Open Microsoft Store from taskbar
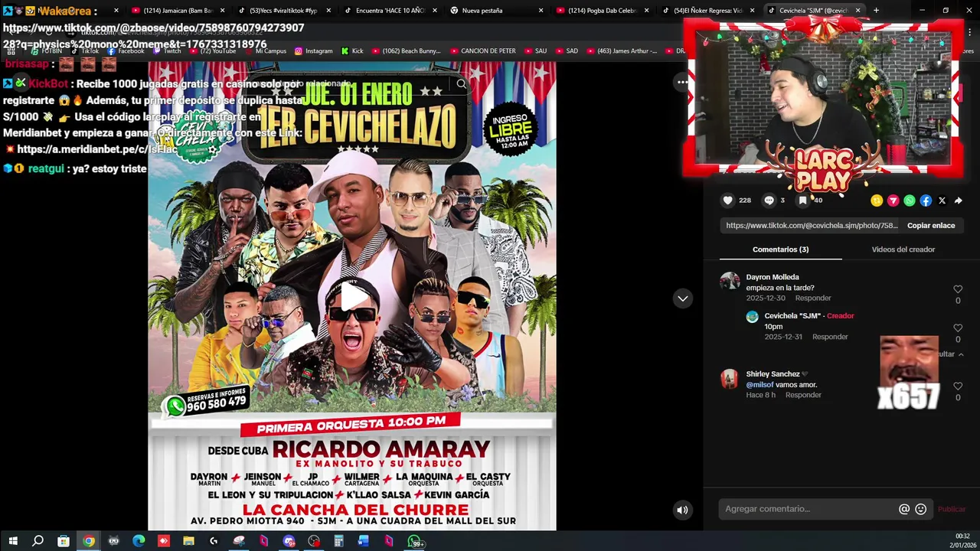The width and height of the screenshot is (980, 551). point(64,541)
